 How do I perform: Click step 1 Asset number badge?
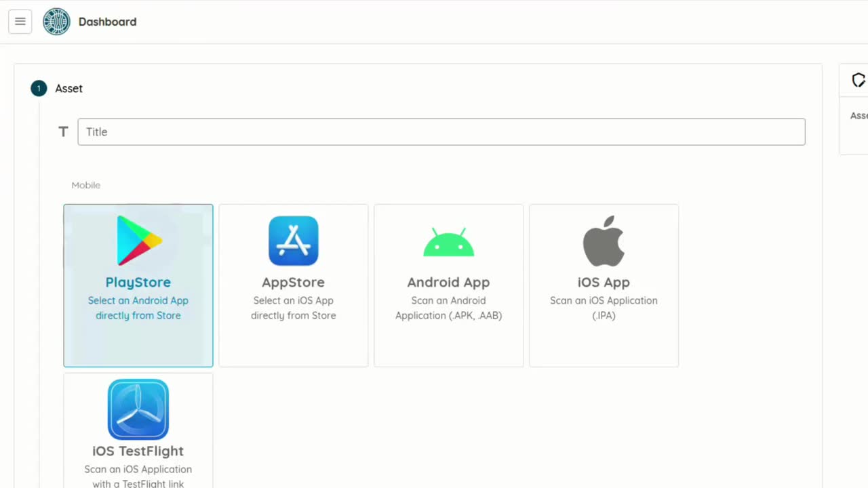[39, 88]
